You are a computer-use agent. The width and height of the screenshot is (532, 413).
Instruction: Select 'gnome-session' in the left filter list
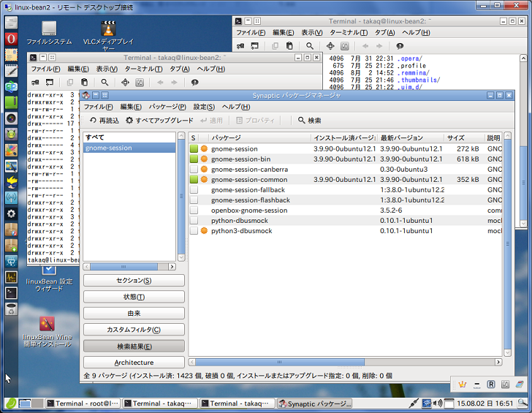coord(129,148)
